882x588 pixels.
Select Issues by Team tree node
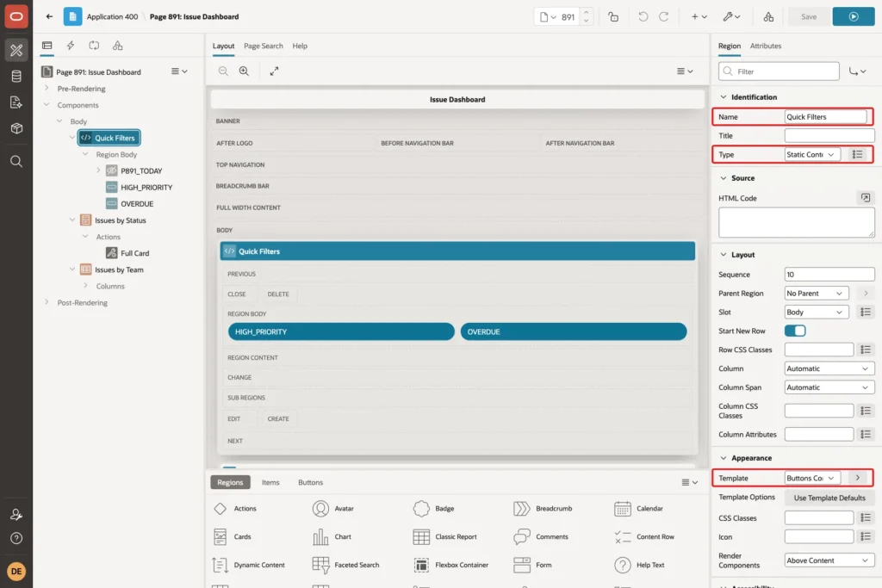coord(119,269)
